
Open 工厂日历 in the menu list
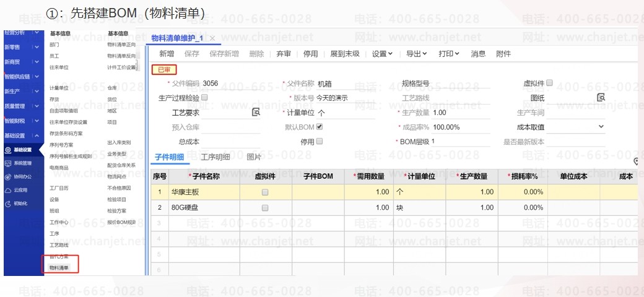pos(59,188)
